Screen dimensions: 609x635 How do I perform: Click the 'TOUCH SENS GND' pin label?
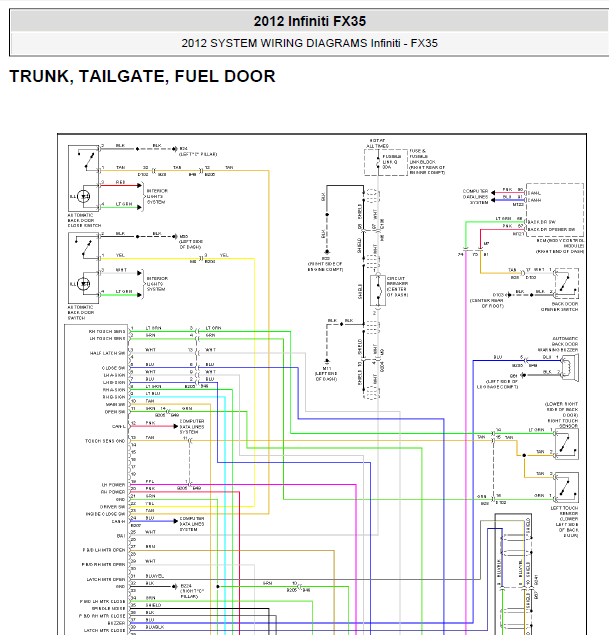(105, 441)
